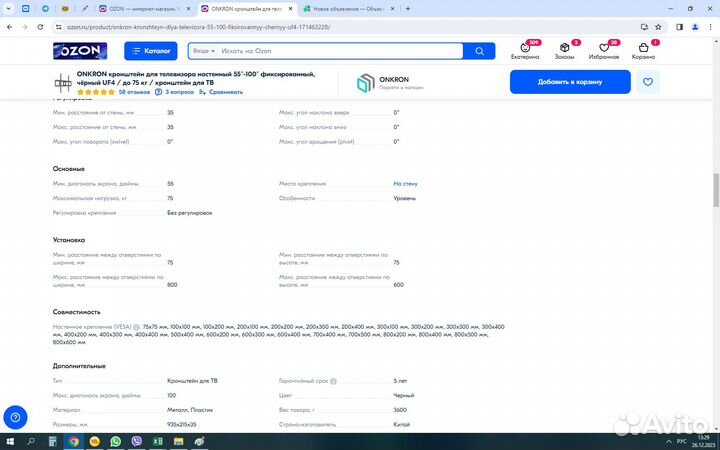Click the page vertical scrollbar thumb
This screenshot has width=720, height=450.
pyautogui.click(x=716, y=191)
